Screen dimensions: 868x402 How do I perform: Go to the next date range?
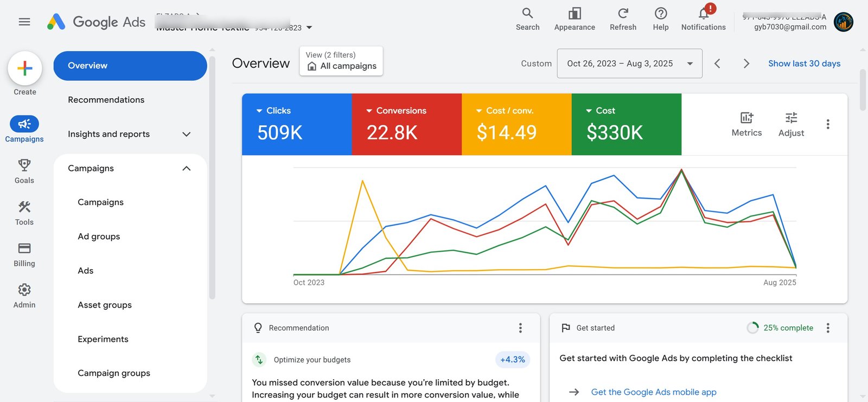(746, 63)
